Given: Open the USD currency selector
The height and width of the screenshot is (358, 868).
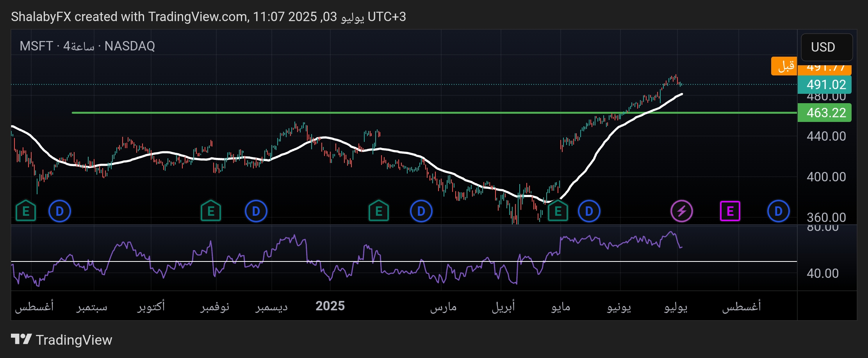Looking at the screenshot, I should (x=827, y=47).
